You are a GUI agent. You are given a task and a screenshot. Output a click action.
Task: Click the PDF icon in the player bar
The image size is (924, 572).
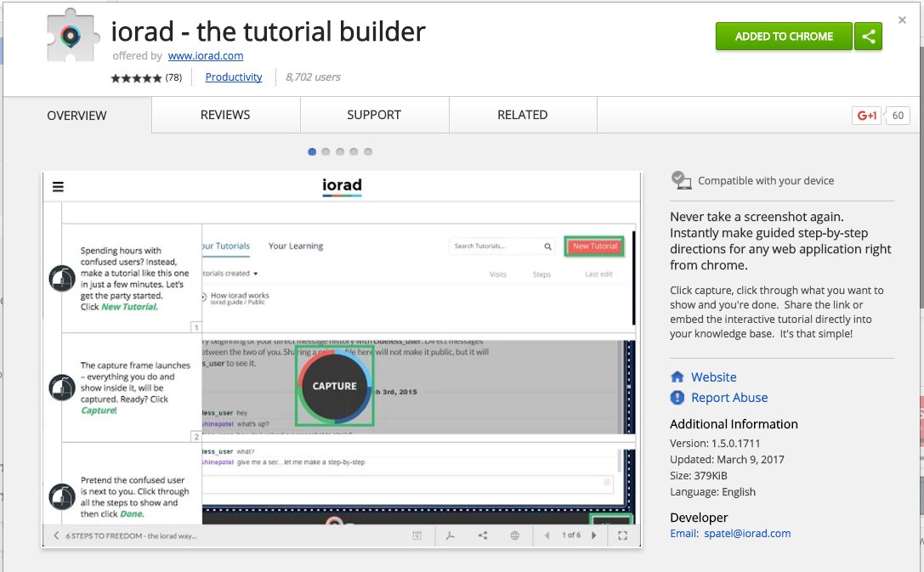451,535
